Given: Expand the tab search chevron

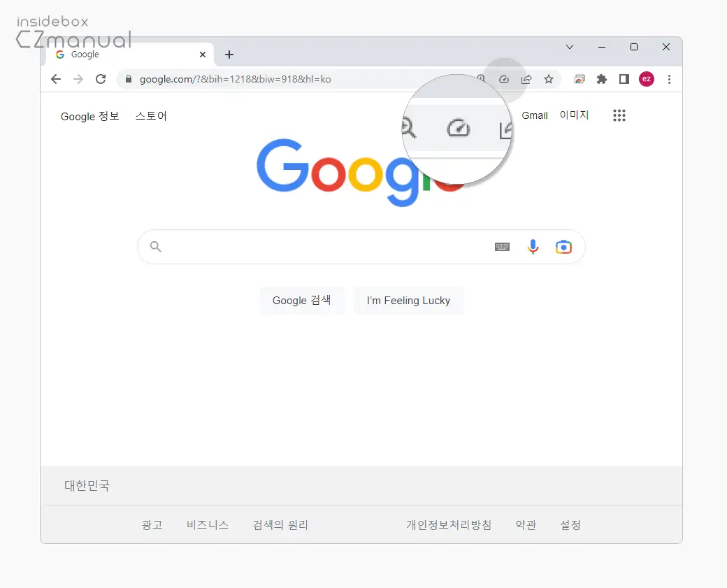Looking at the screenshot, I should coord(570,47).
